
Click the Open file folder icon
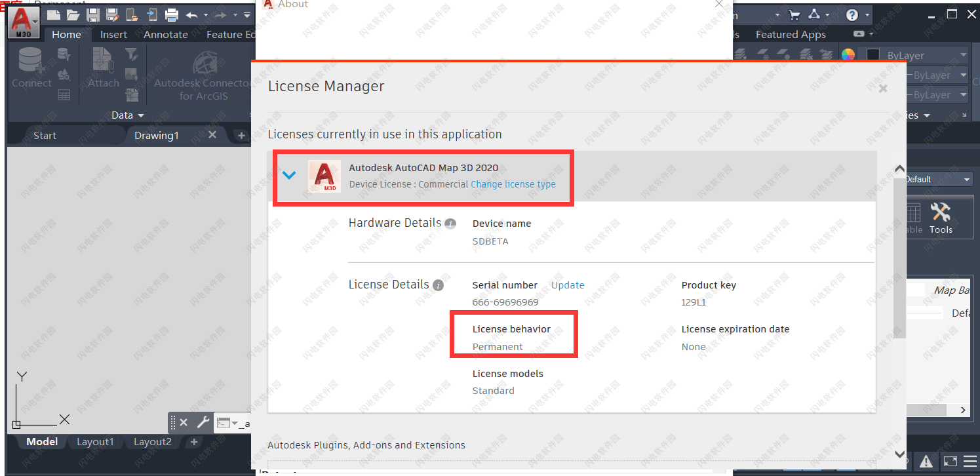[x=73, y=14]
